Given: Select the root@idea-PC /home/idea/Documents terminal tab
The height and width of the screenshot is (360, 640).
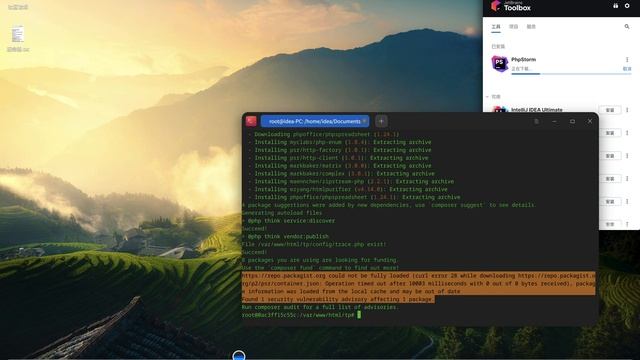Looking at the screenshot, I should (315, 121).
